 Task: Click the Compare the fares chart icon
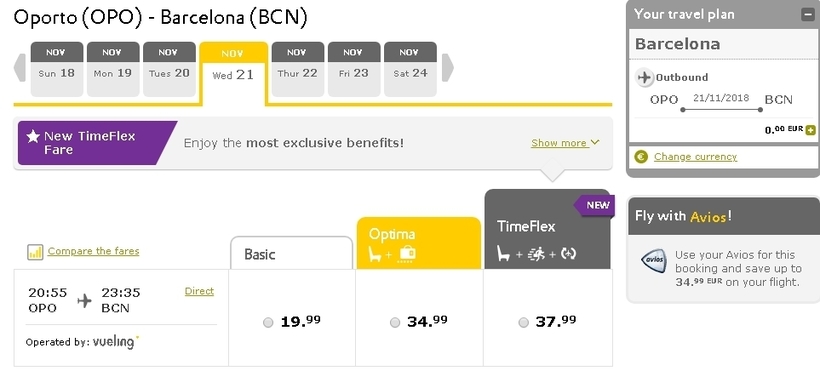[x=35, y=252]
